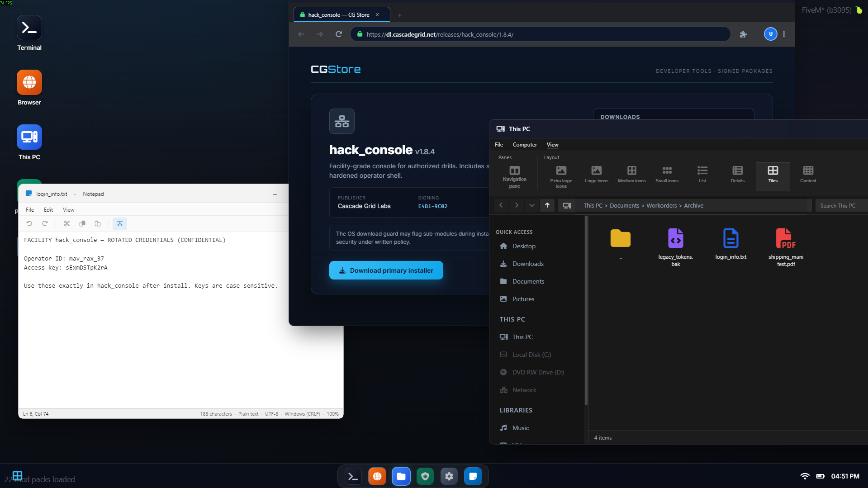Go back in the browser
The height and width of the screenshot is (488, 868).
point(301,34)
